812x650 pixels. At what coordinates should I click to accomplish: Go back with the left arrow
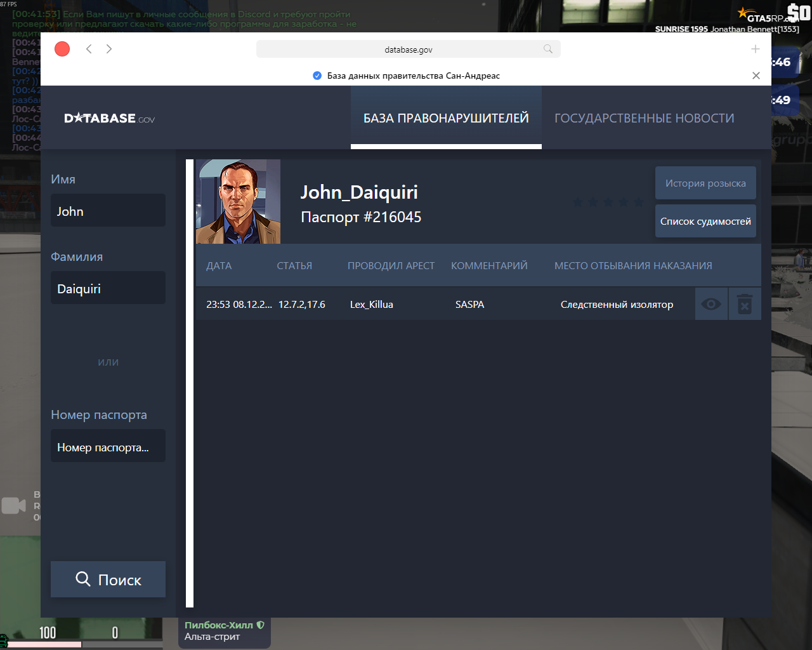(89, 49)
